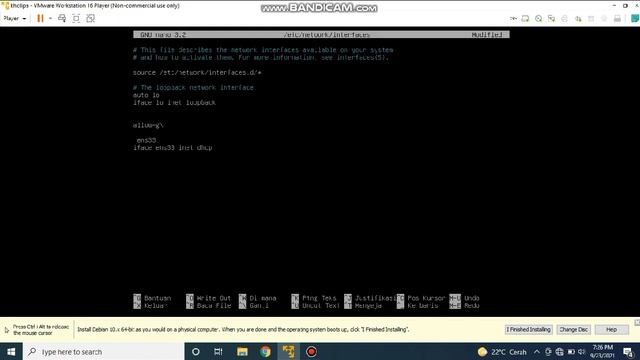Click the Help button in install bar
The width and height of the screenshot is (640, 360).
tap(611, 329)
